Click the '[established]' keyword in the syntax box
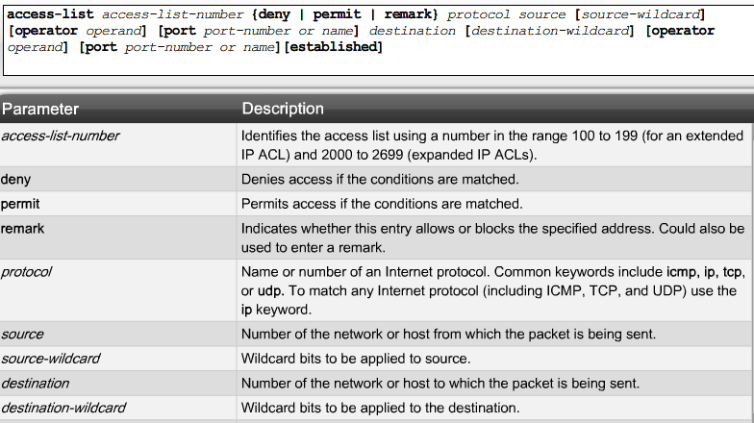Viewport: 754px width, 423px height. coord(333,47)
